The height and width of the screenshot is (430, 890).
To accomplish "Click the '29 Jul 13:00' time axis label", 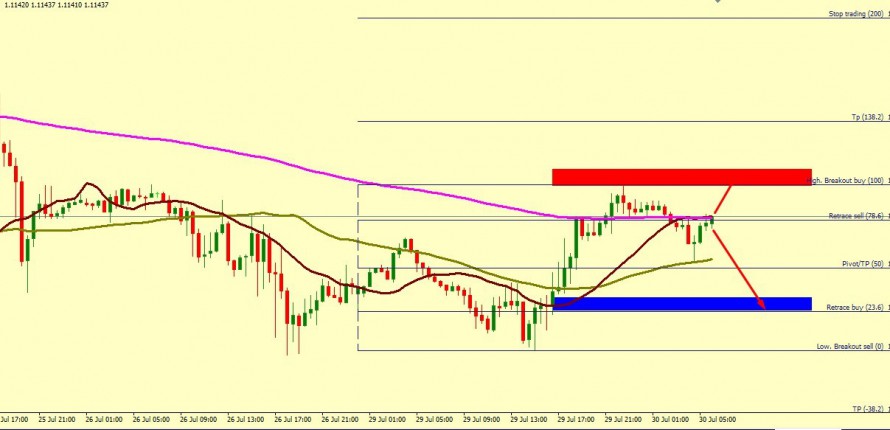I will pyautogui.click(x=530, y=420).
